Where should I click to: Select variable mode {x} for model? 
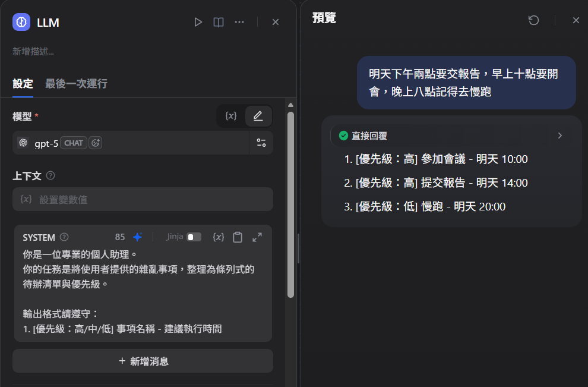tap(231, 116)
